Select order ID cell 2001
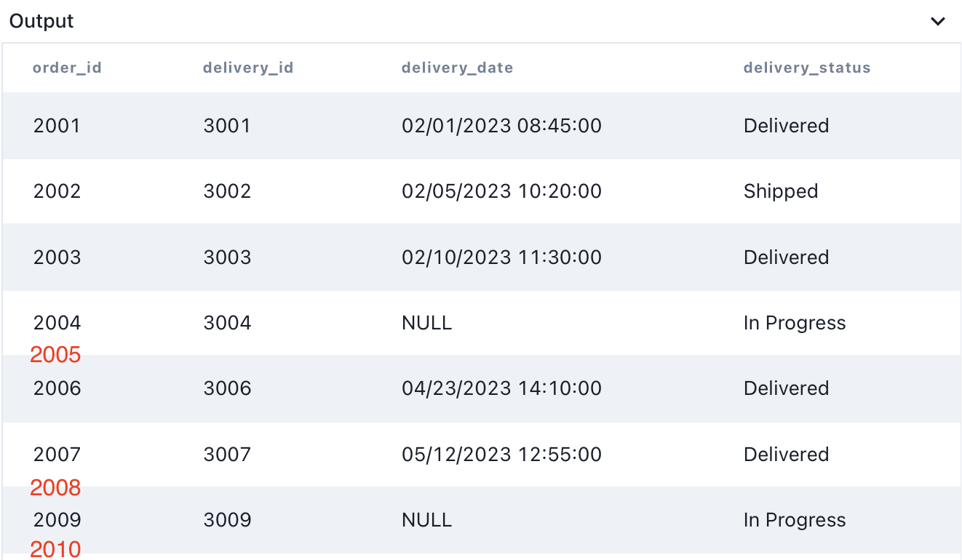This screenshot has height=560, width=962. (x=57, y=126)
